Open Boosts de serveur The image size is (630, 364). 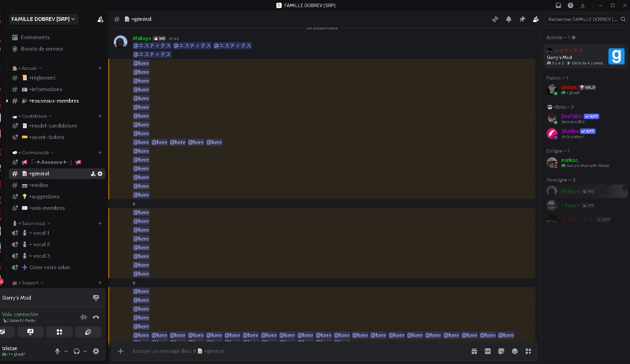click(57, 49)
